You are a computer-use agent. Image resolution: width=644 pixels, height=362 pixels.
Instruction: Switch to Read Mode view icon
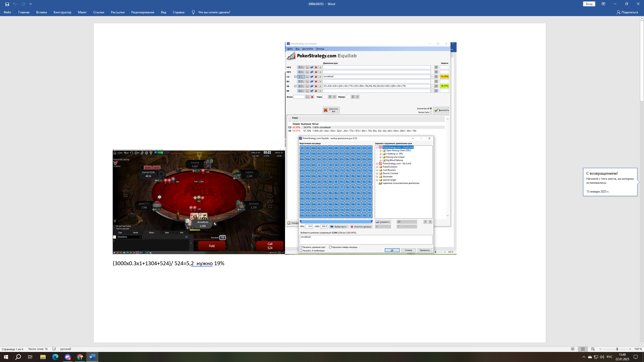(x=573, y=349)
